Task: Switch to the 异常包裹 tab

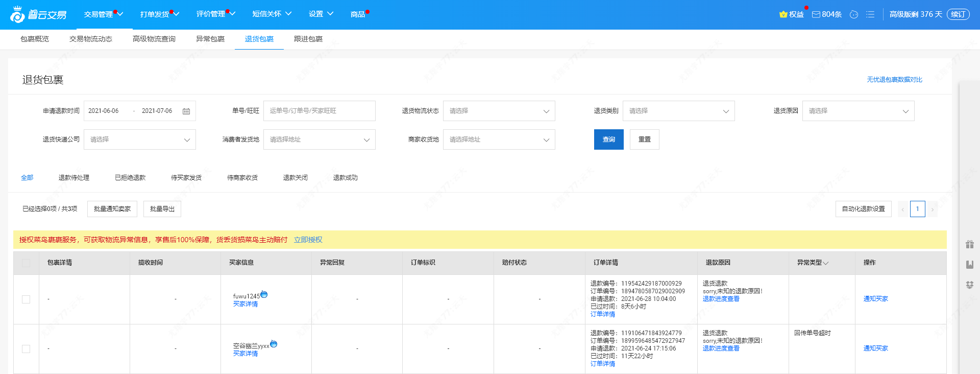Action: [x=210, y=39]
